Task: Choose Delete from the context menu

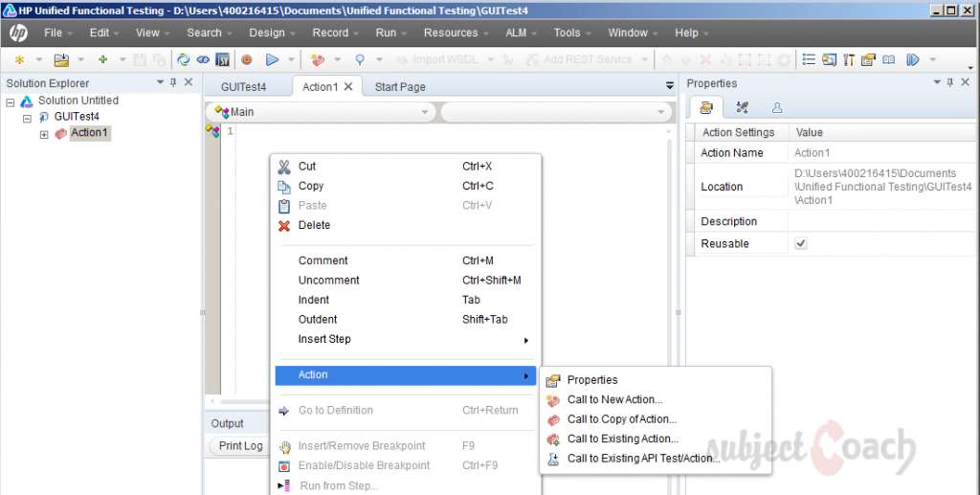Action: pos(408,225)
